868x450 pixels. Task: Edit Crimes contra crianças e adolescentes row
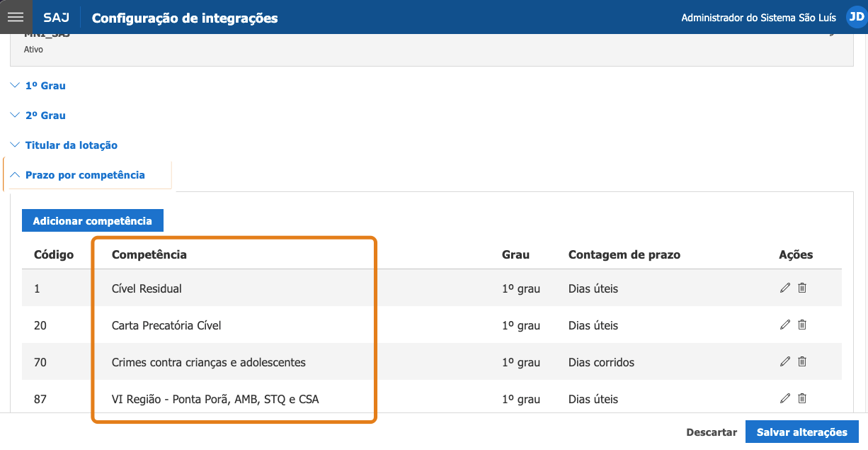point(784,361)
